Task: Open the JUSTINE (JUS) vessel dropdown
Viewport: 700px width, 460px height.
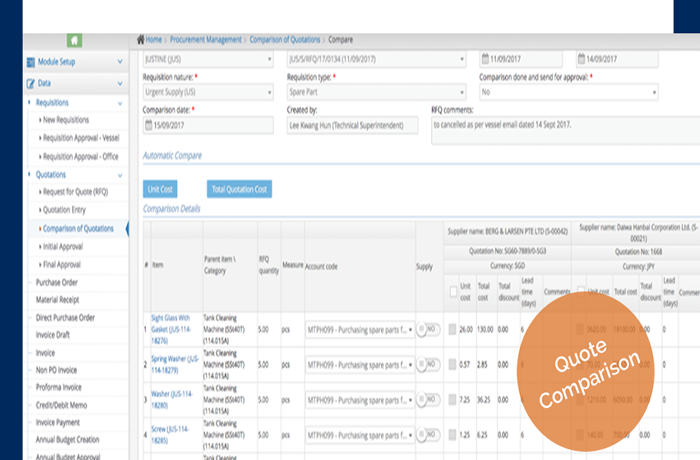Action: (208, 59)
